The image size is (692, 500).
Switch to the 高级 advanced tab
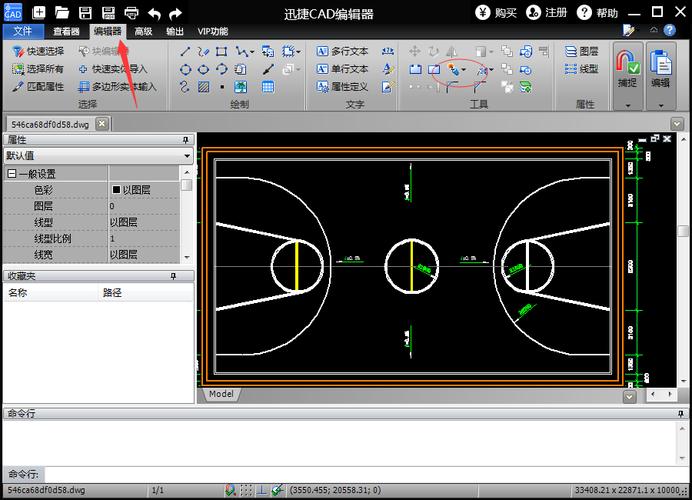(143, 31)
